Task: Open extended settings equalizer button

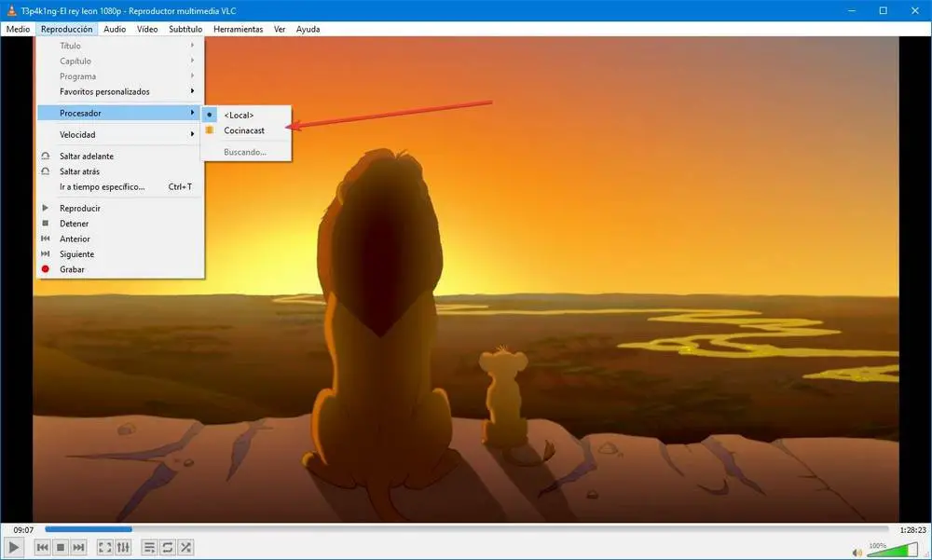Action: click(123, 547)
